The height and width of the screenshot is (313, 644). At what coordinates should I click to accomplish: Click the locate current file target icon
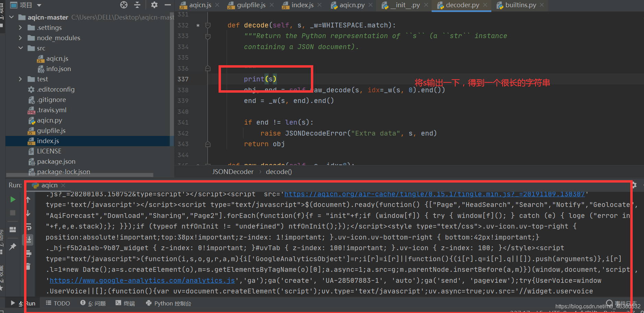(124, 5)
